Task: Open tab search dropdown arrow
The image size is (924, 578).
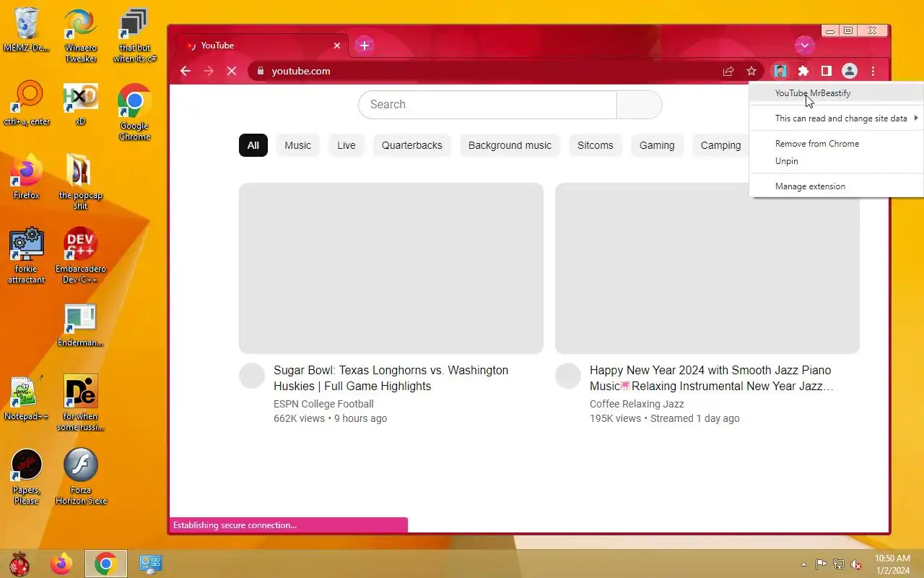Action: tap(804, 46)
